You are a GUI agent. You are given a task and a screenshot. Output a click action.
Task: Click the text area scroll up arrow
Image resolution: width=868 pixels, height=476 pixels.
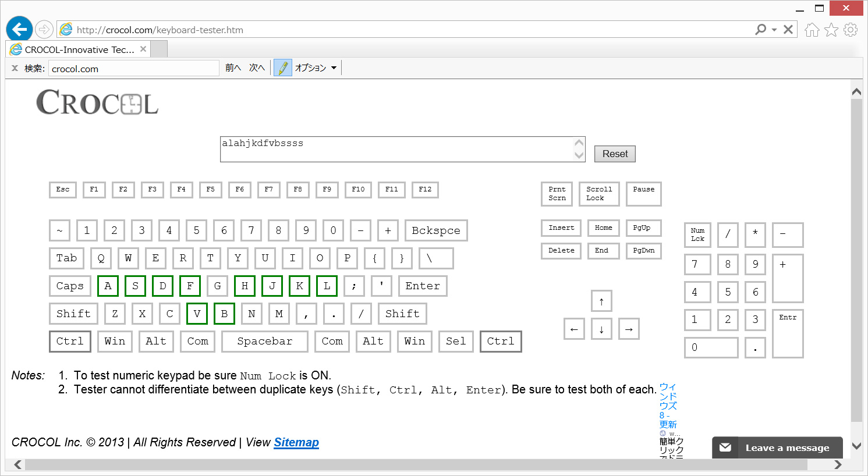pos(579,143)
